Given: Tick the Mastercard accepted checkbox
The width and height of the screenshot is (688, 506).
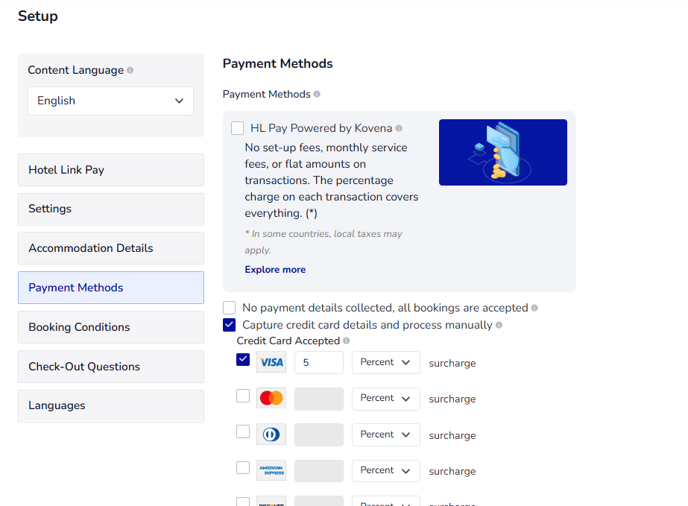Looking at the screenshot, I should [243, 395].
